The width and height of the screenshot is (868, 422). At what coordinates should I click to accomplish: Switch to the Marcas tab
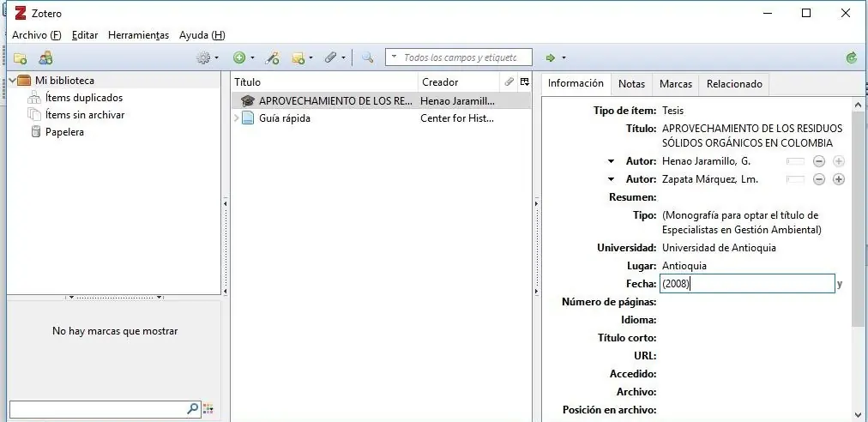pyautogui.click(x=676, y=84)
